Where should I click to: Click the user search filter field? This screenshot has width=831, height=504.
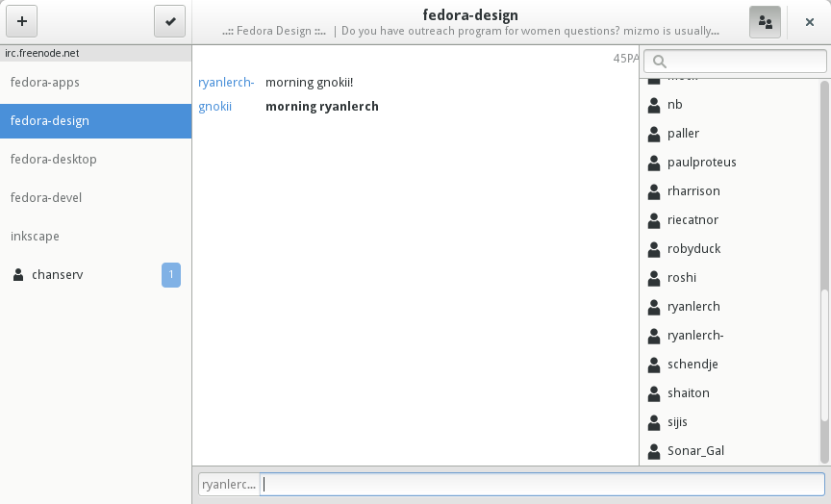(x=741, y=62)
